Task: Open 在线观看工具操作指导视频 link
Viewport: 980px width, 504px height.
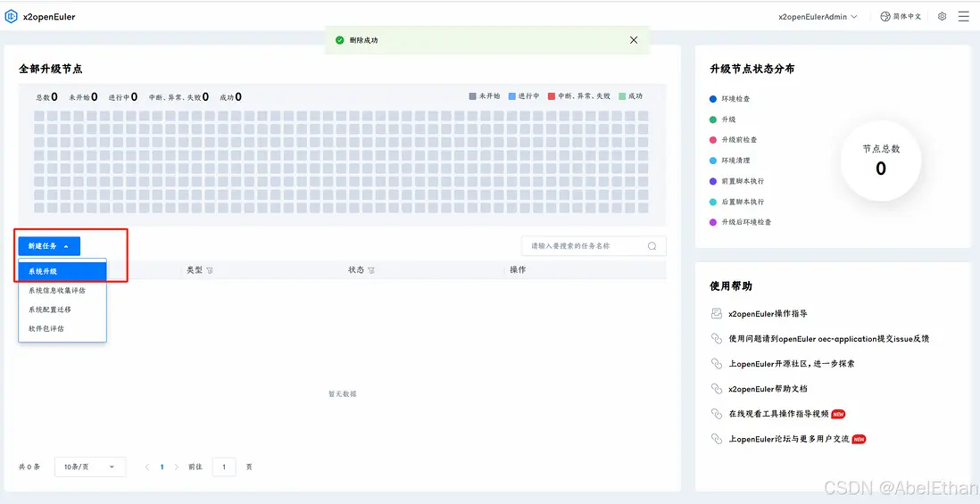Action: pyautogui.click(x=779, y=413)
